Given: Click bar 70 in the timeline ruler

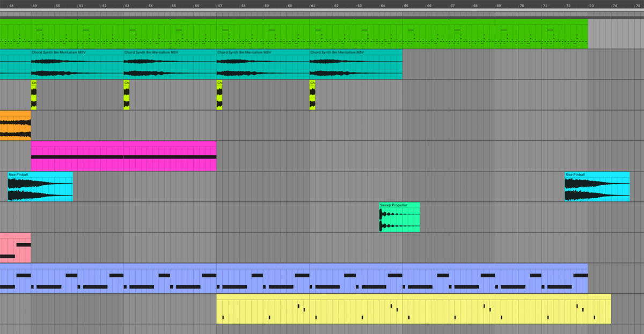Looking at the screenshot, I should click(x=522, y=5).
